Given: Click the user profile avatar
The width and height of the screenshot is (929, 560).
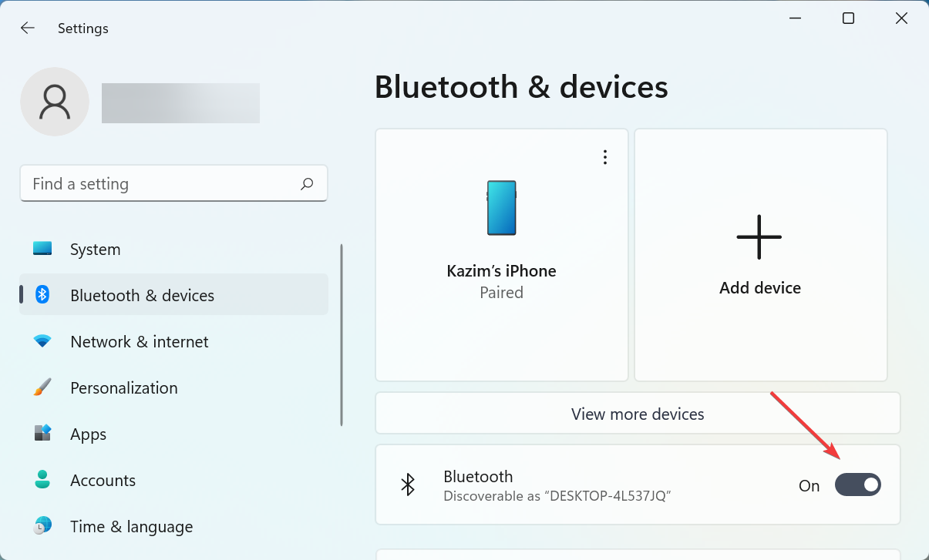Looking at the screenshot, I should coord(55,101).
